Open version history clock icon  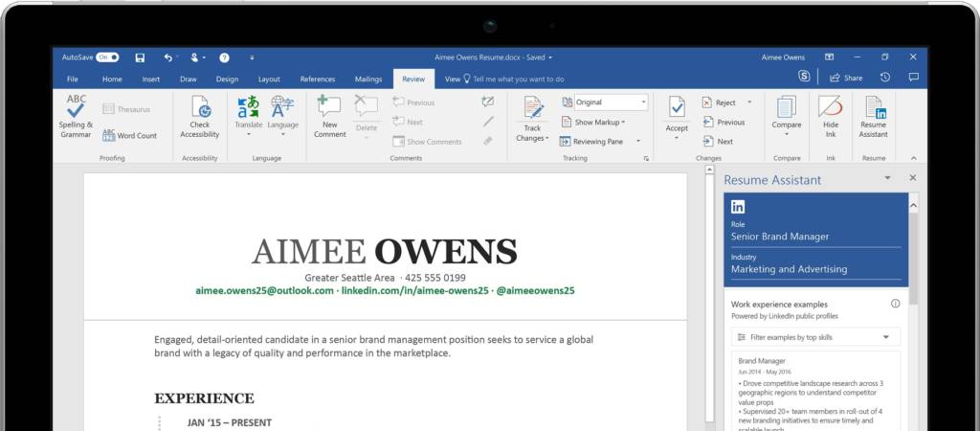point(885,77)
